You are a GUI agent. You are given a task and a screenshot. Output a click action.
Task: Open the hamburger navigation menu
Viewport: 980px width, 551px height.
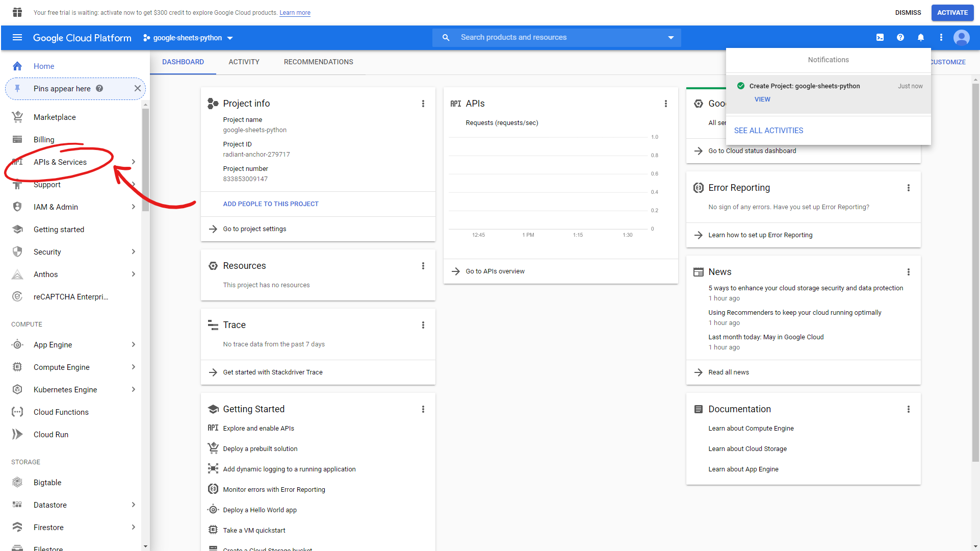tap(17, 37)
